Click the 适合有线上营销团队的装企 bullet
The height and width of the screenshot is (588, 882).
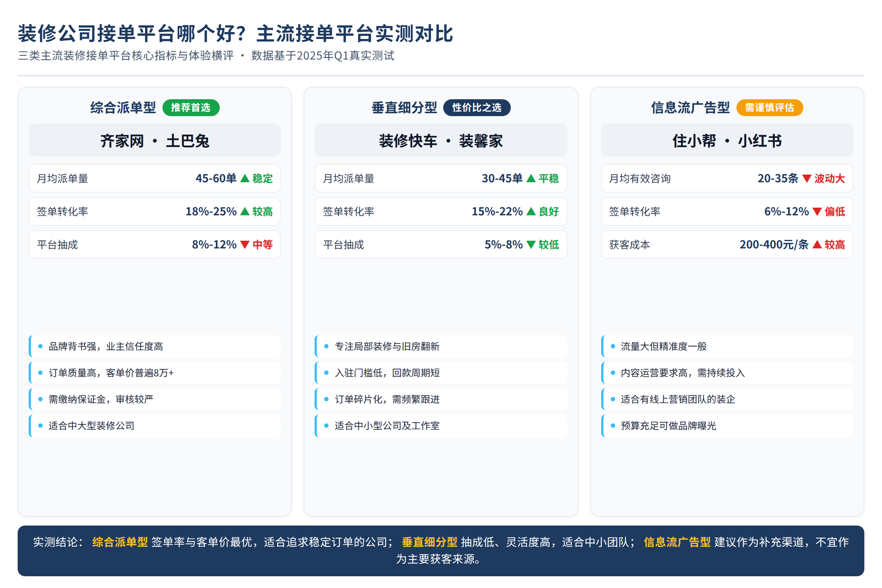click(727, 399)
